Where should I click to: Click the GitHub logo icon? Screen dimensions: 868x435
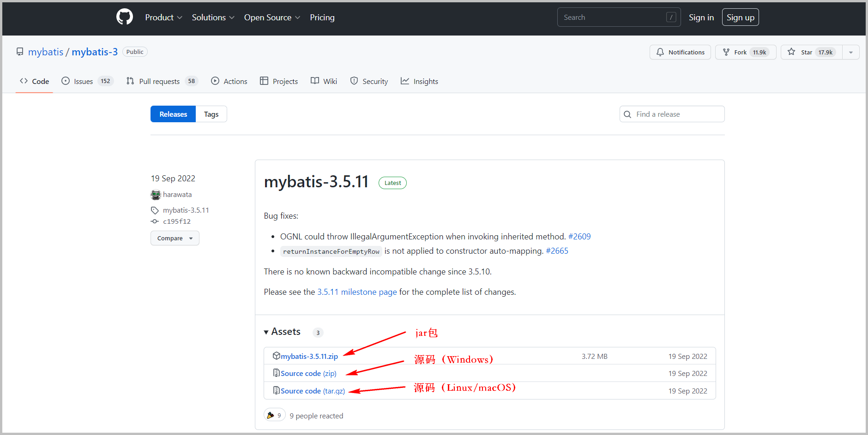point(125,17)
